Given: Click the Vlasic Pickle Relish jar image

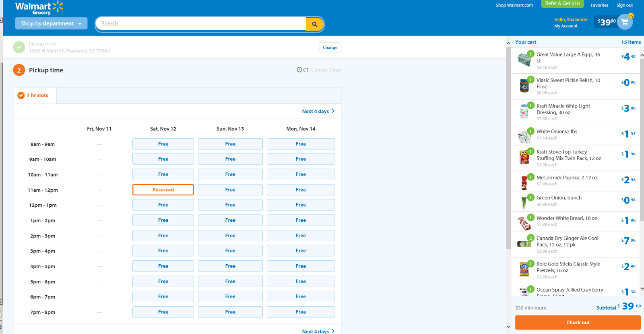Looking at the screenshot, I should 524,85.
